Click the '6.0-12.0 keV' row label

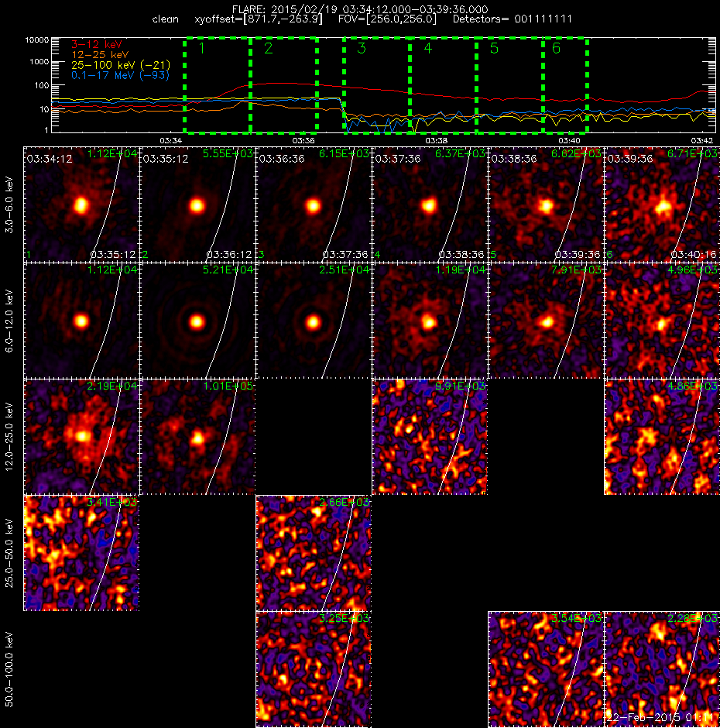tap(9, 321)
